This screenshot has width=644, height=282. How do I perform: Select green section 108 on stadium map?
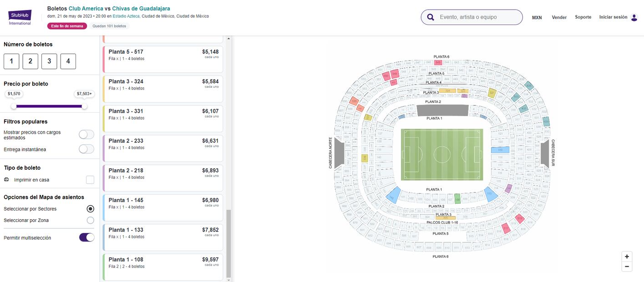[x=457, y=199]
